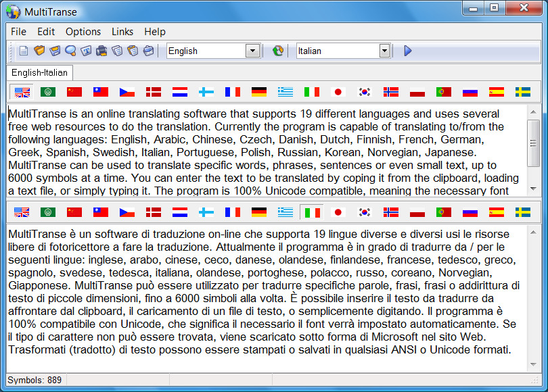
Task: Click the copy icon on the toolbar
Action: pos(118,51)
